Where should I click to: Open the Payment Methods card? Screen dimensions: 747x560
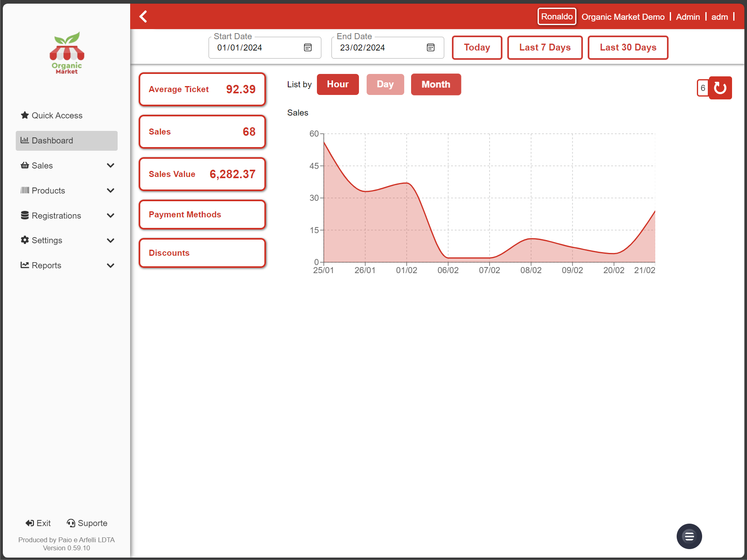coord(202,215)
